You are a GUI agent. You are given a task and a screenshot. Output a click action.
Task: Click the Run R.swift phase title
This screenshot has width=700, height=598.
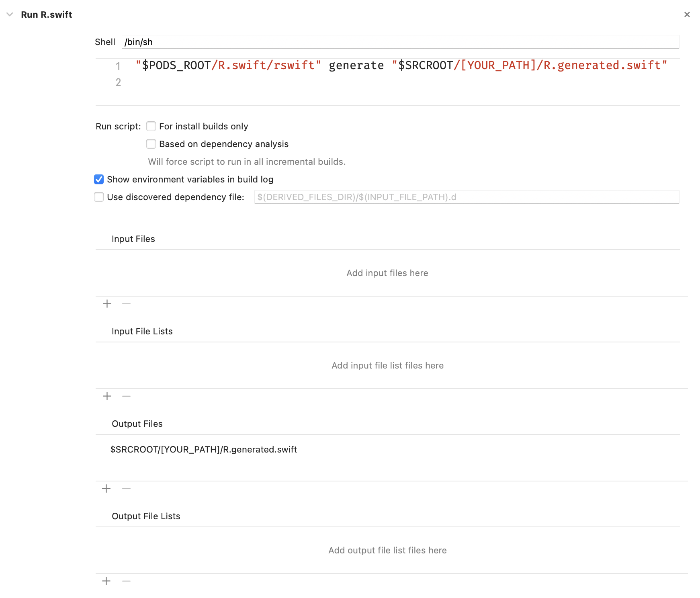pos(47,14)
